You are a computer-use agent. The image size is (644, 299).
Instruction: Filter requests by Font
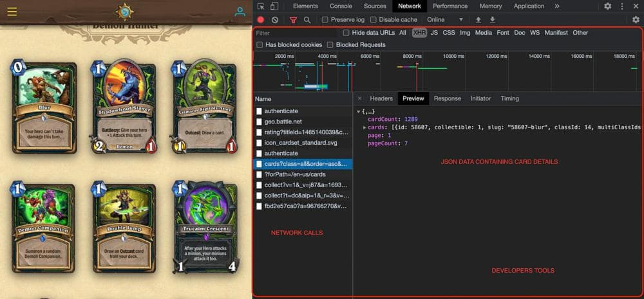pos(503,33)
